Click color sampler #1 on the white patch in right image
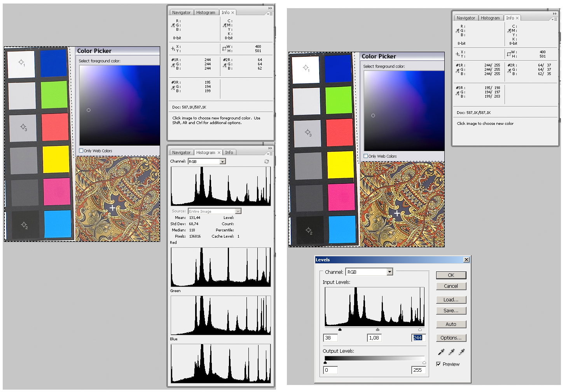Image resolution: width=566 pixels, height=392 pixels. pos(306,67)
